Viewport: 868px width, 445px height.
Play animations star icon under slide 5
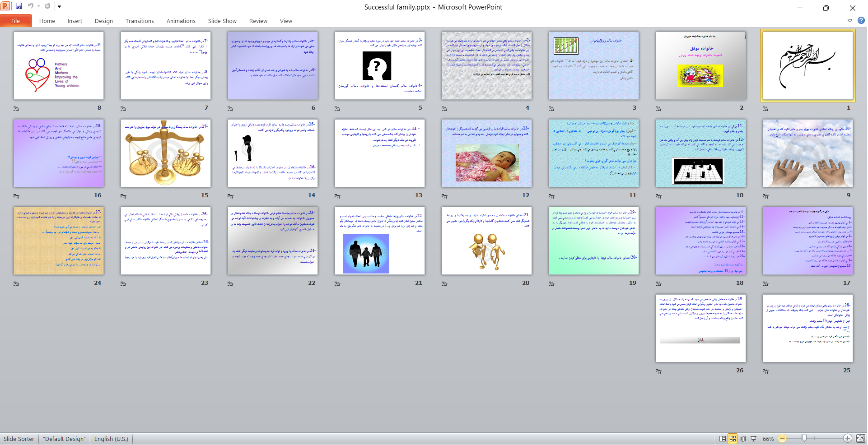[337, 108]
